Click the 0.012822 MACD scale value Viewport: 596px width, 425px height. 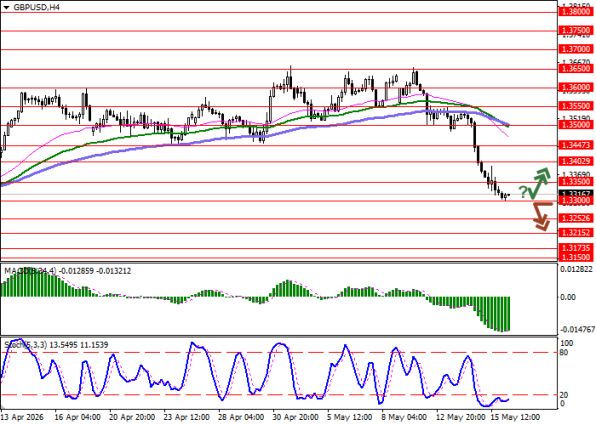coord(577,269)
